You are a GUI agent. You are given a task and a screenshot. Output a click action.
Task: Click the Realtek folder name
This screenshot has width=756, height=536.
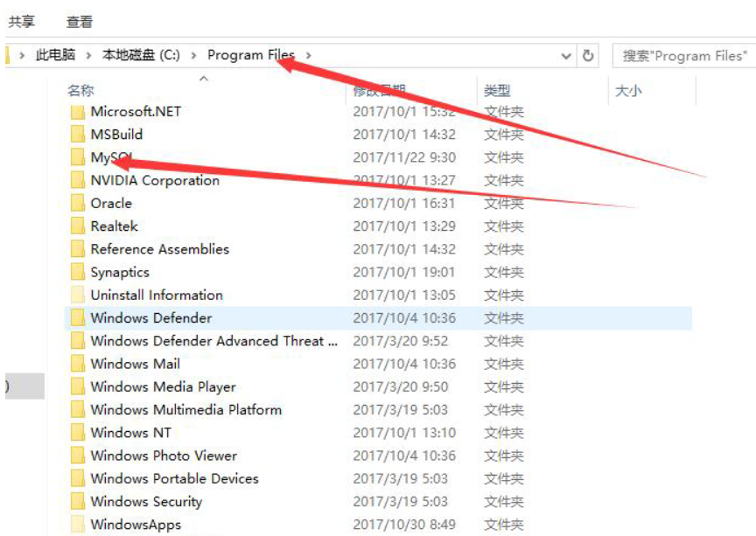point(115,226)
